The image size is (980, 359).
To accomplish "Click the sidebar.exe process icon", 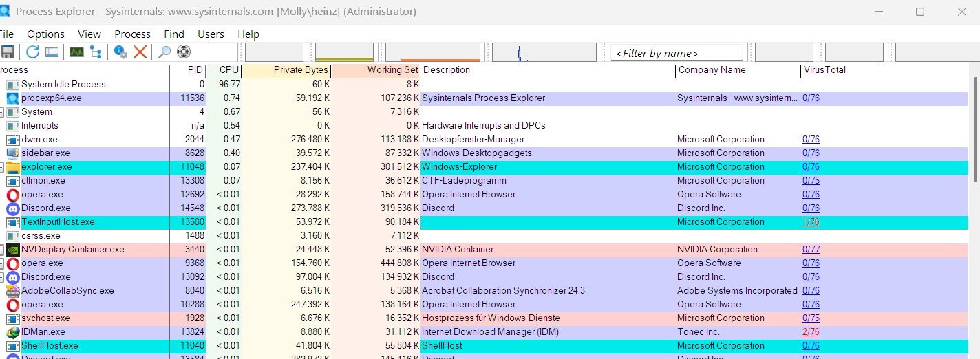I will click(12, 153).
